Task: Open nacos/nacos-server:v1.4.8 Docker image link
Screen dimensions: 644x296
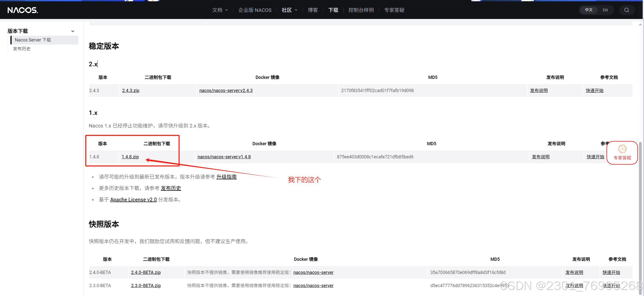Action: [x=224, y=157]
